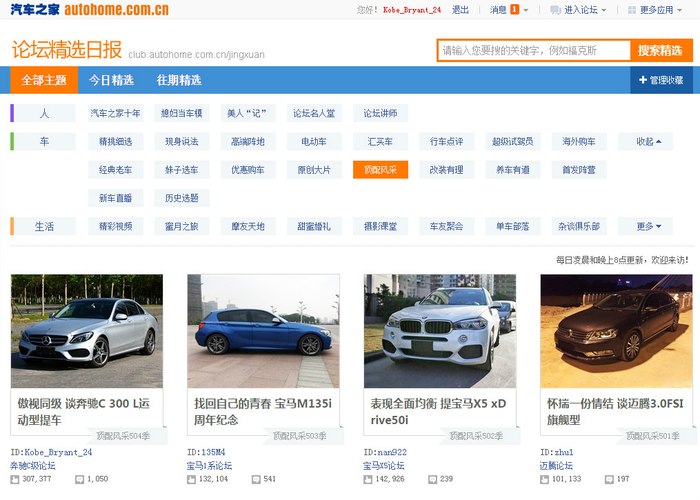This screenshot has height=500, width=700.
Task: Click the autohome logo in header
Action: 89,10
